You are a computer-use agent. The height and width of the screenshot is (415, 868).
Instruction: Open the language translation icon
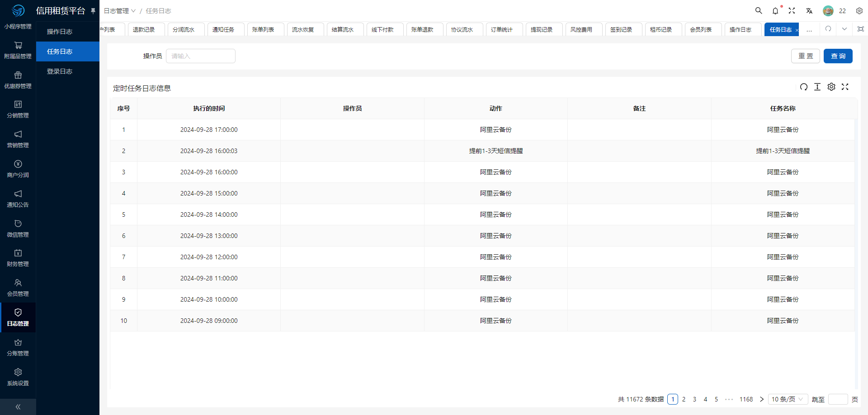809,11
